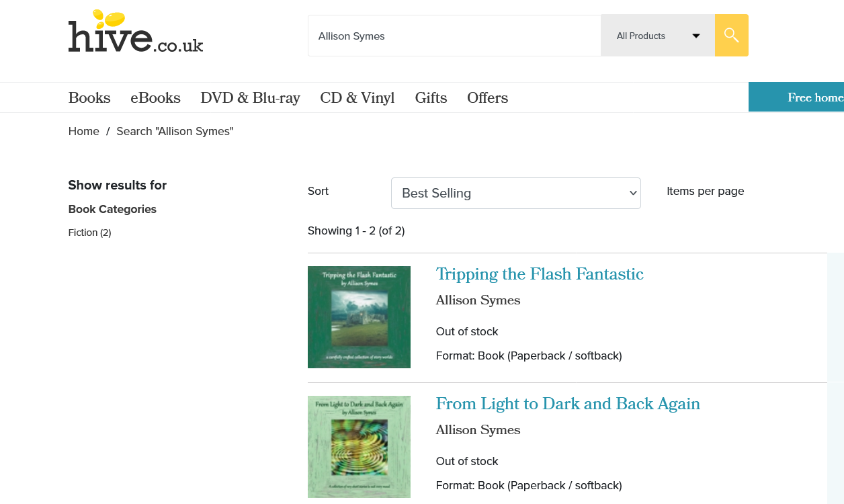844x504 pixels.
Task: Open the All Products category dropdown
Action: point(657,36)
